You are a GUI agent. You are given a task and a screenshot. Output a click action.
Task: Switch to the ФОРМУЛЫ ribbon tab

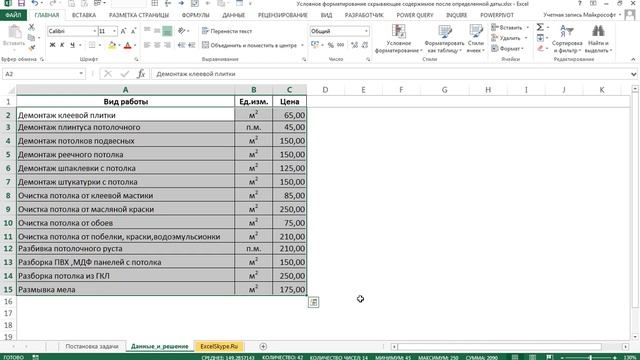point(196,15)
